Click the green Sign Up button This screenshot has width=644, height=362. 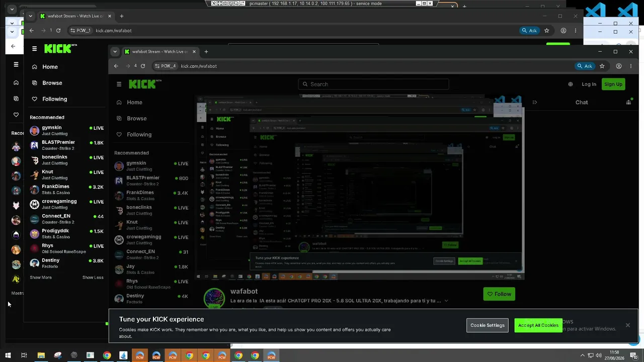click(x=613, y=84)
